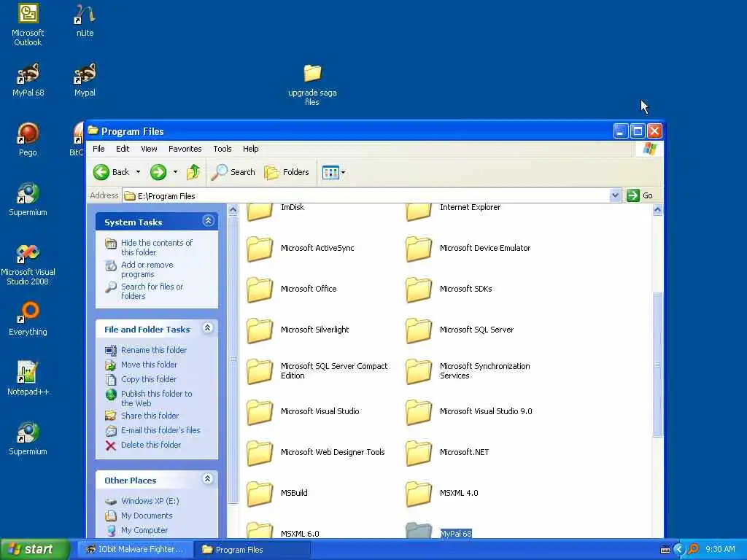747x560 pixels.
Task: Select Microsoft Web Designer Tools folder
Action: pyautogui.click(x=316, y=452)
